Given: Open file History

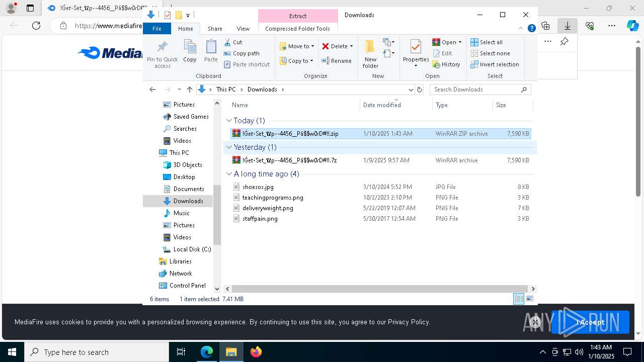Looking at the screenshot, I should coord(446,64).
